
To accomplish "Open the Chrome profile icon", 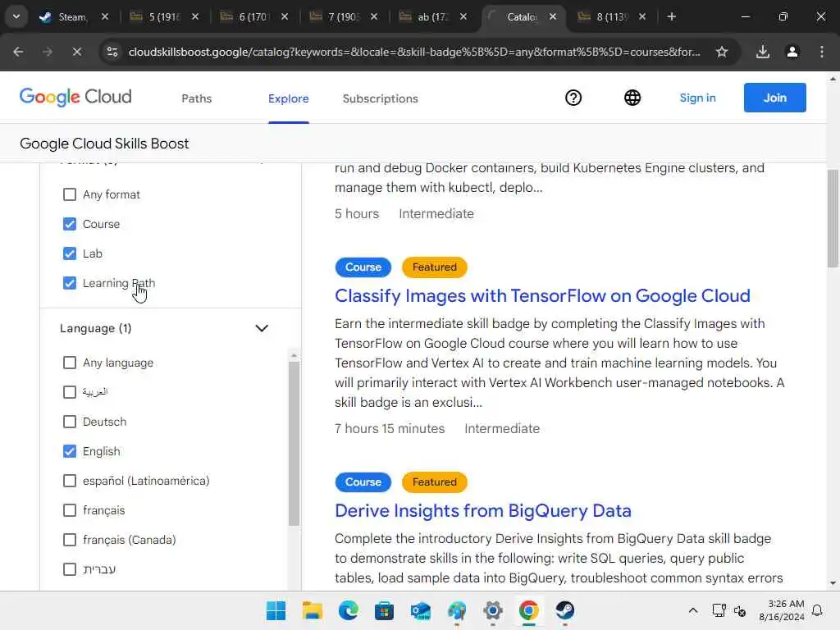I will (x=792, y=52).
